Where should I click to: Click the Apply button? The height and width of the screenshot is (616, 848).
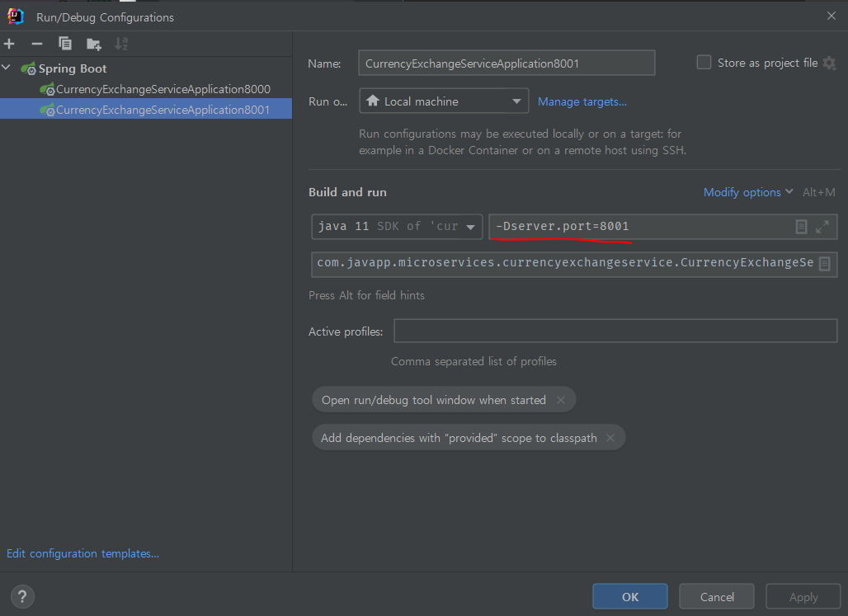[803, 596]
